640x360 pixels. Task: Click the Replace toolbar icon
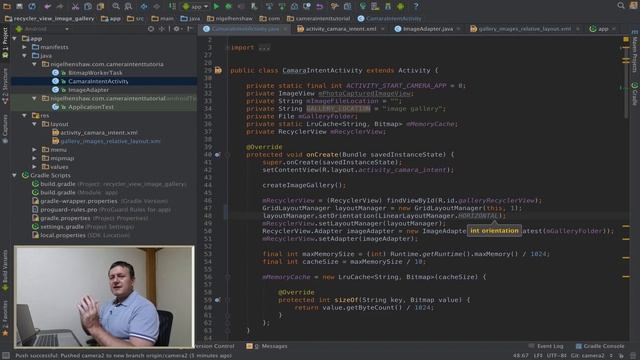point(128,6)
